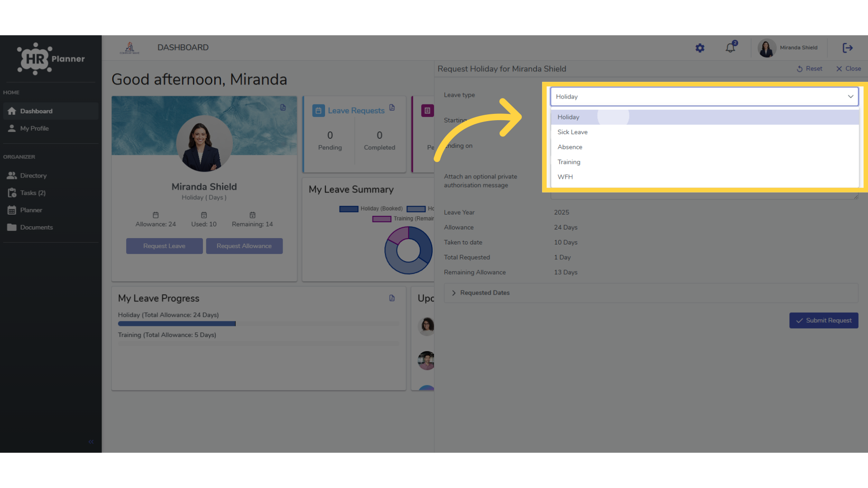The width and height of the screenshot is (868, 488).
Task: Collapse the sidebar with double-chevron icon
Action: pyautogui.click(x=91, y=442)
